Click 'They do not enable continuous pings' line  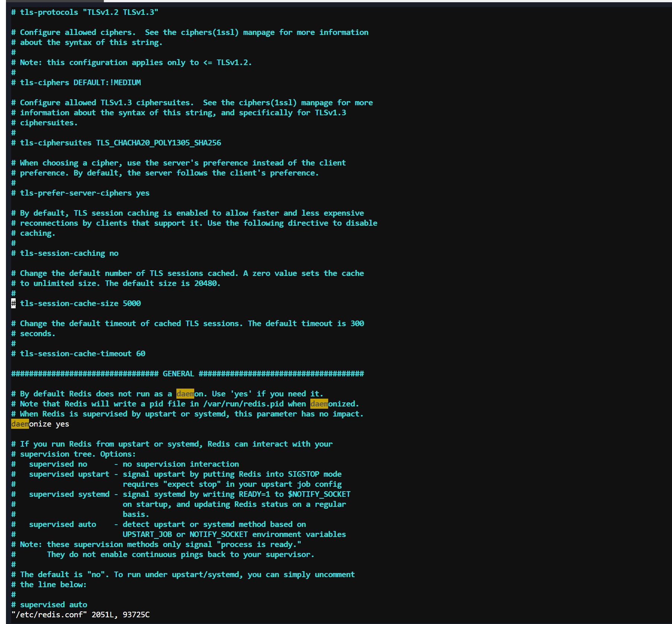pyautogui.click(x=163, y=554)
